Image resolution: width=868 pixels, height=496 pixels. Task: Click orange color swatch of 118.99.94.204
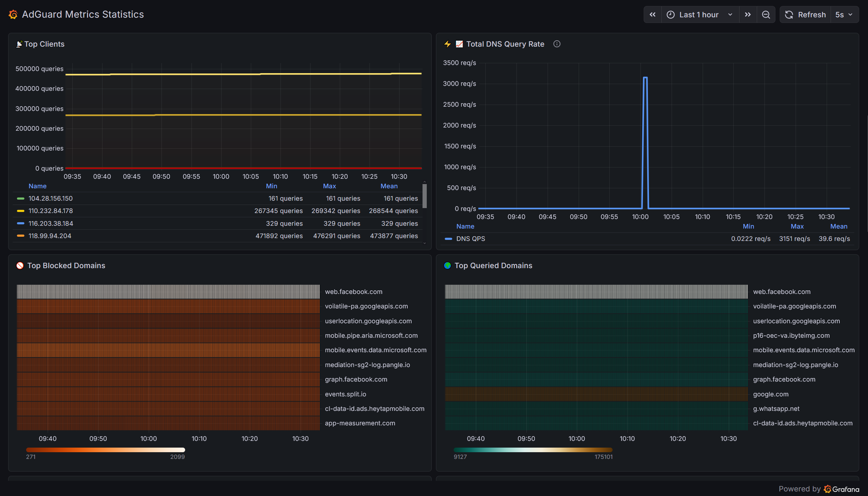coord(20,236)
